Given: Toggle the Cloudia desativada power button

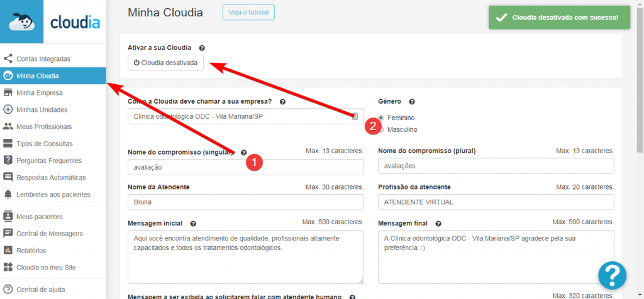Looking at the screenshot, I should pos(165,63).
